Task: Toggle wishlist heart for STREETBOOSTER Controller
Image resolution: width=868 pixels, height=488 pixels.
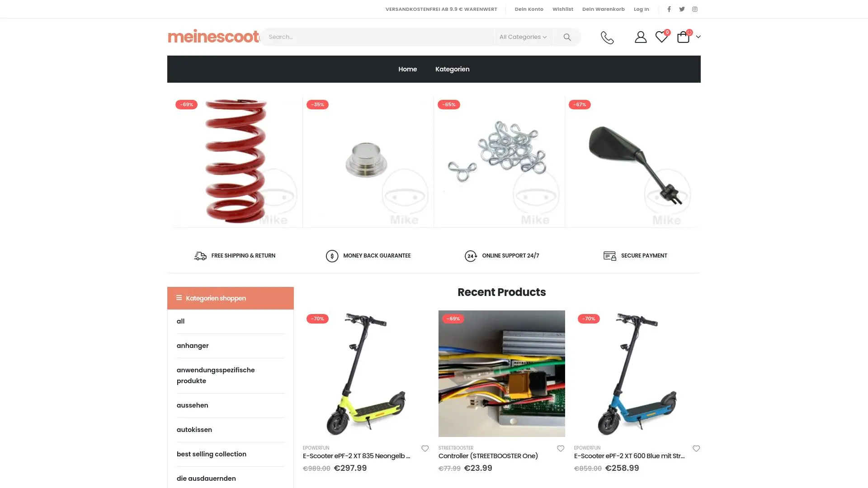Action: (x=561, y=449)
